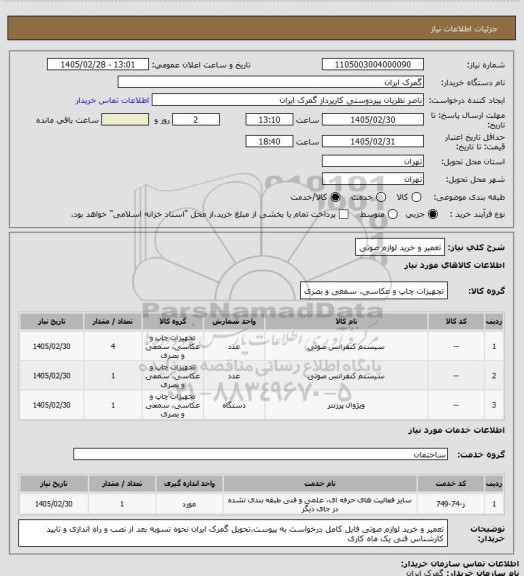Image resolution: width=524 pixels, height=576 pixels.
Task: Click the اطلاعات کالاهای مورد نیاز heading
Action: click(x=454, y=265)
